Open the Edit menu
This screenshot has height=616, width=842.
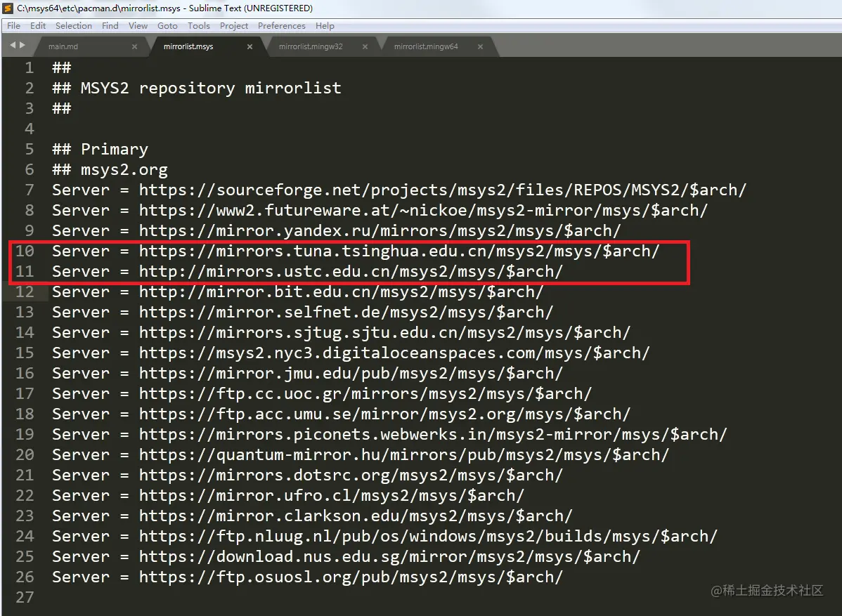pyautogui.click(x=37, y=25)
